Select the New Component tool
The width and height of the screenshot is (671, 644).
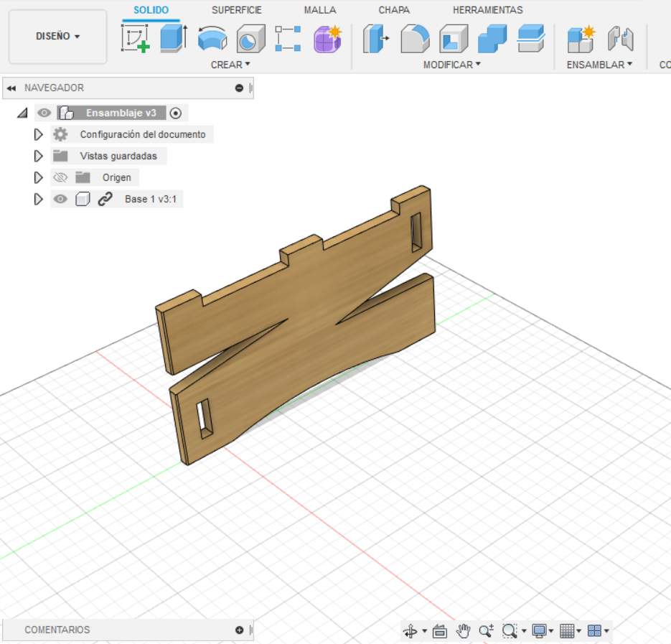[x=581, y=39]
